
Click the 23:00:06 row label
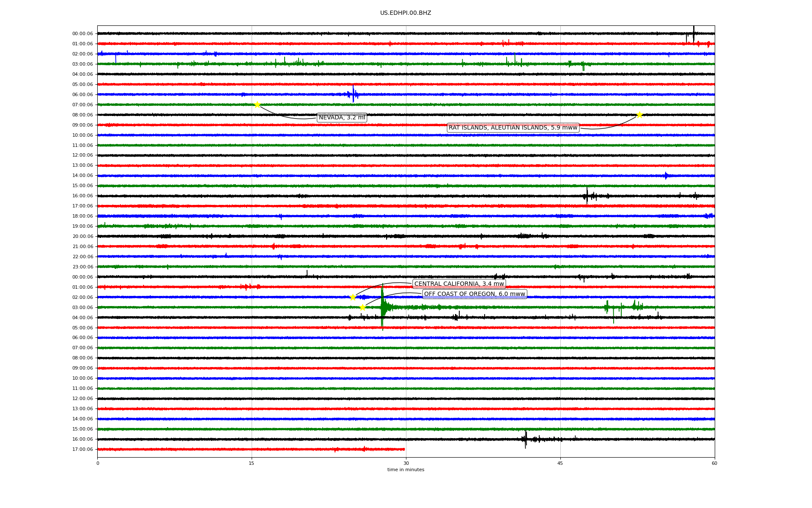click(x=82, y=267)
